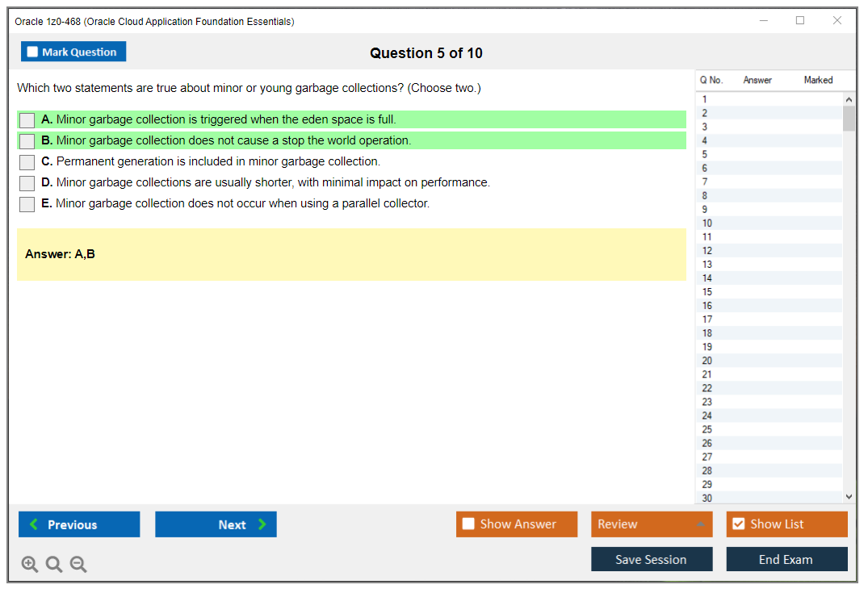Viewport: 868px width, 593px height.
Task: Click the down arrow on question list scrollbar
Action: point(849,497)
